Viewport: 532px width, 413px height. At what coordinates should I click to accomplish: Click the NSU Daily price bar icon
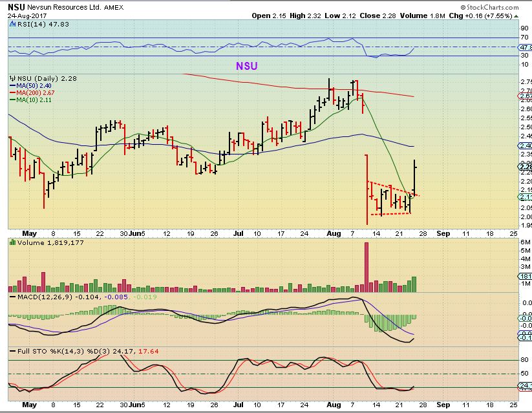coord(13,78)
